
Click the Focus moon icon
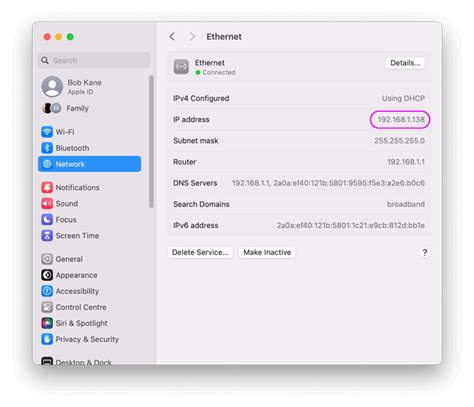tap(47, 219)
